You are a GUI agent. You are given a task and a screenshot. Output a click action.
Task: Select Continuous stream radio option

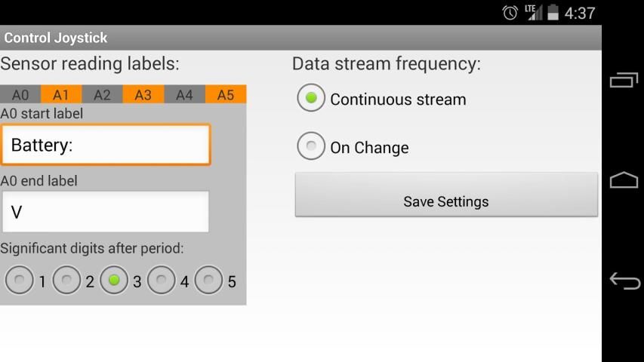click(x=311, y=99)
